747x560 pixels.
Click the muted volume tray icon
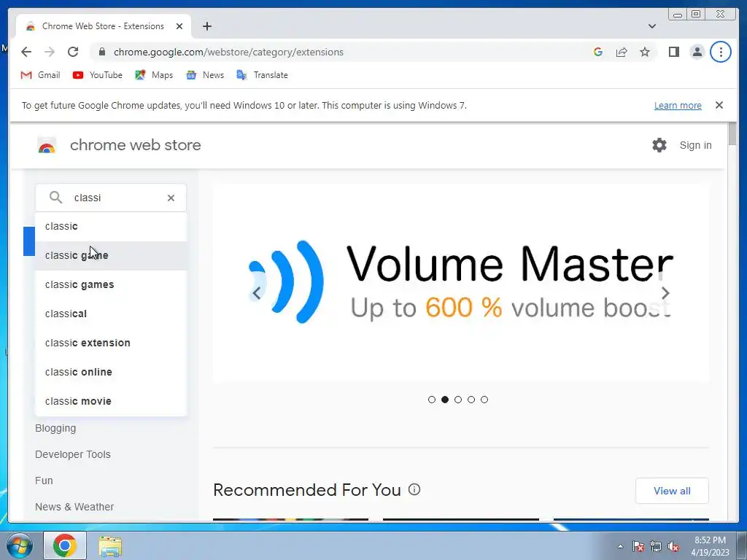point(673,546)
